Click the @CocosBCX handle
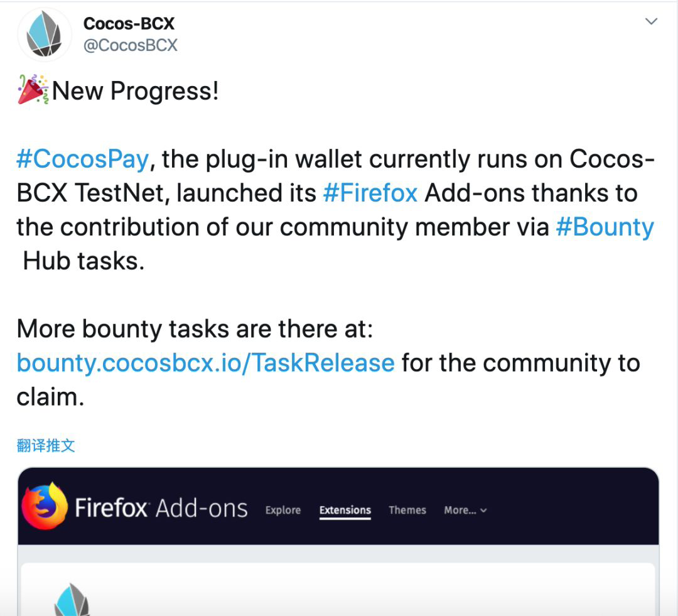 click(130, 45)
